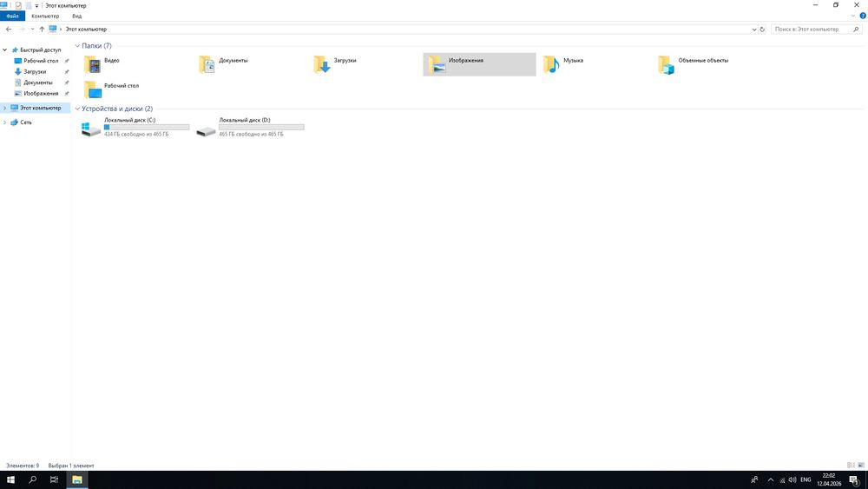The width and height of the screenshot is (868, 489).
Task: Expand the ribbon with chevron
Action: point(853,16)
